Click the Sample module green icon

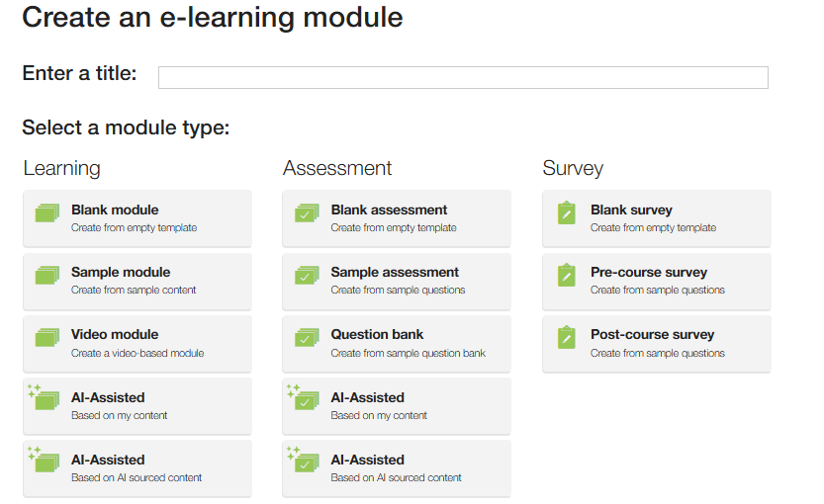tap(47, 275)
